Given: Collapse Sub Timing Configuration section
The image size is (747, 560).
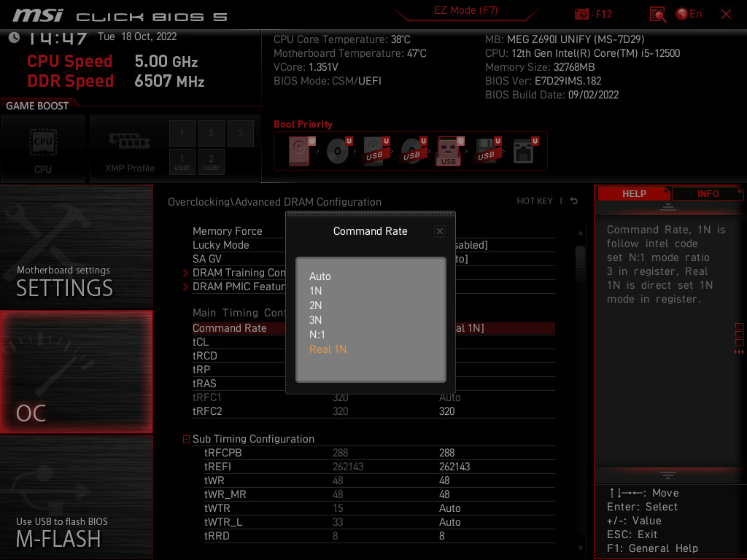Looking at the screenshot, I should click(186, 439).
